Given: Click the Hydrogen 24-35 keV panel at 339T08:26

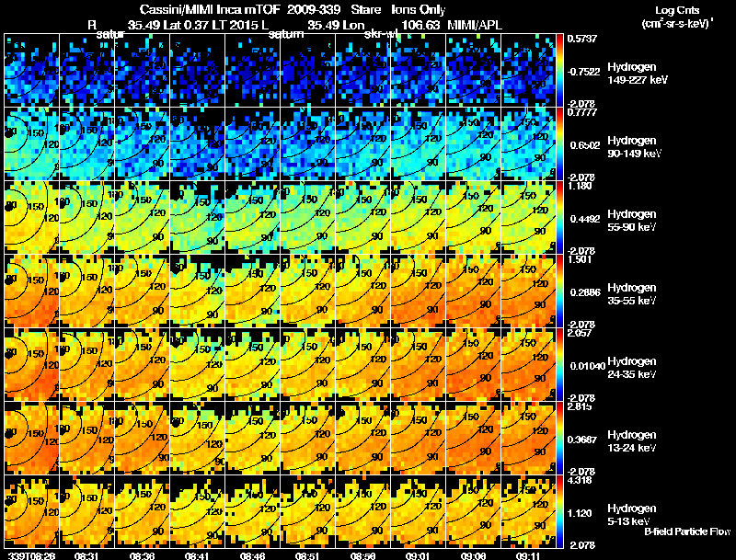Looking at the screenshot, I should [31, 364].
